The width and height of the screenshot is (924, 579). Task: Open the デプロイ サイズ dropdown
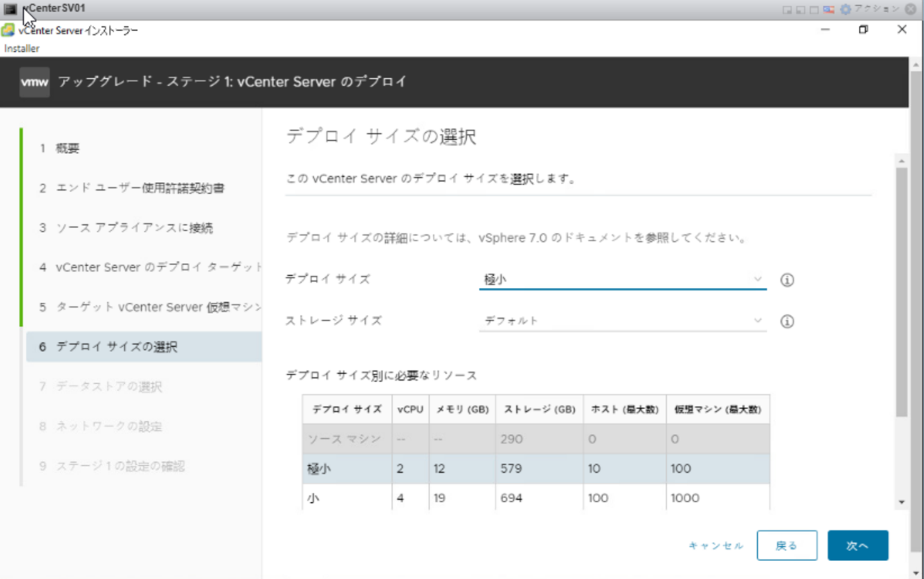[x=622, y=279]
